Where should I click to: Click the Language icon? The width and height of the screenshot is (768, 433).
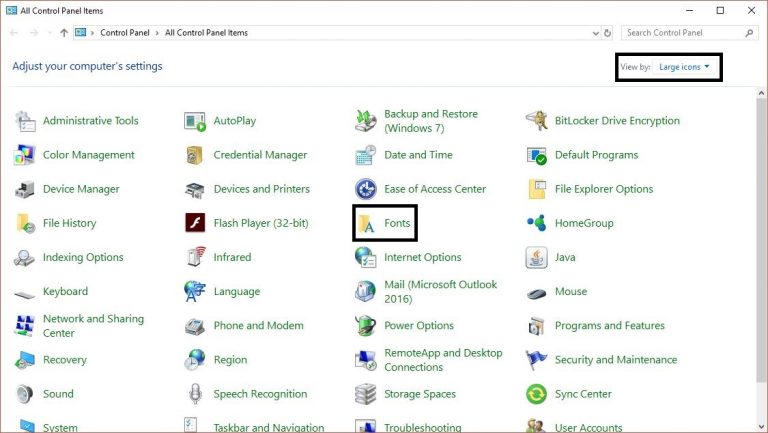[195, 292]
